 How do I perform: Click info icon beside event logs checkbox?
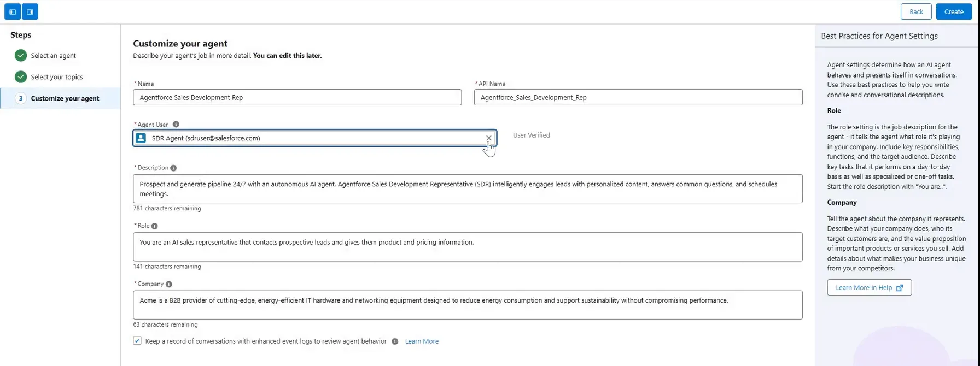(395, 341)
